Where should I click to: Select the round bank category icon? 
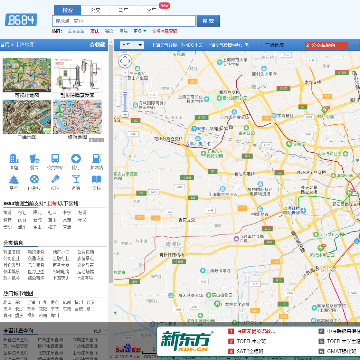tap(76, 159)
